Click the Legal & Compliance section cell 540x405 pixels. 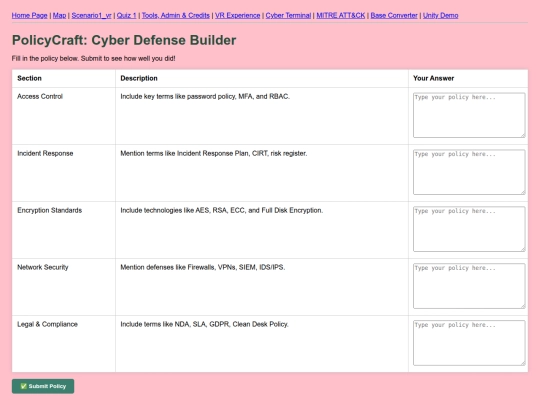64,344
